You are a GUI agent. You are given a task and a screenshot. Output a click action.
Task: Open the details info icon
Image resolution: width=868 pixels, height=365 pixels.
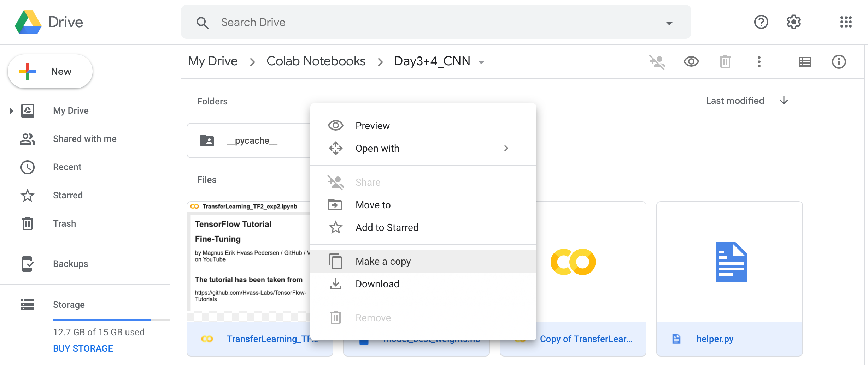(839, 61)
